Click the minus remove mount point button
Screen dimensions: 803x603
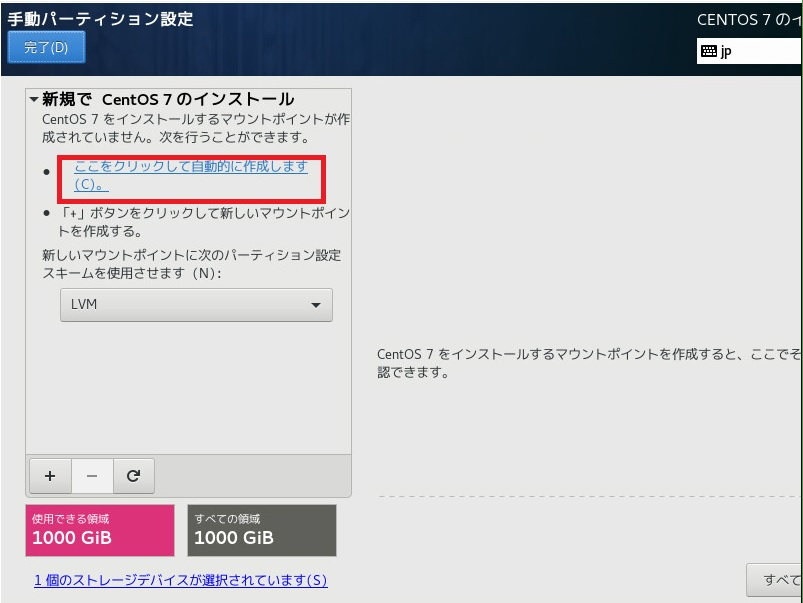pyautogui.click(x=92, y=476)
